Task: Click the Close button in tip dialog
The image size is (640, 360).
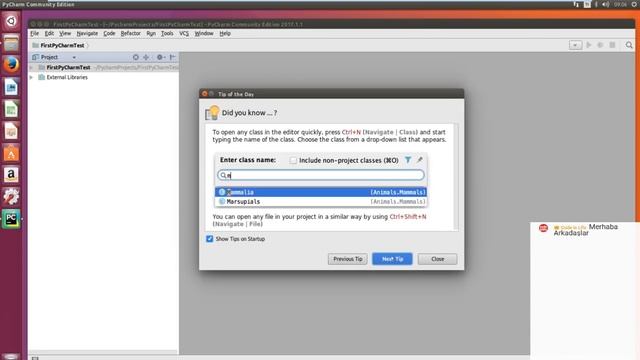Action: (x=438, y=259)
